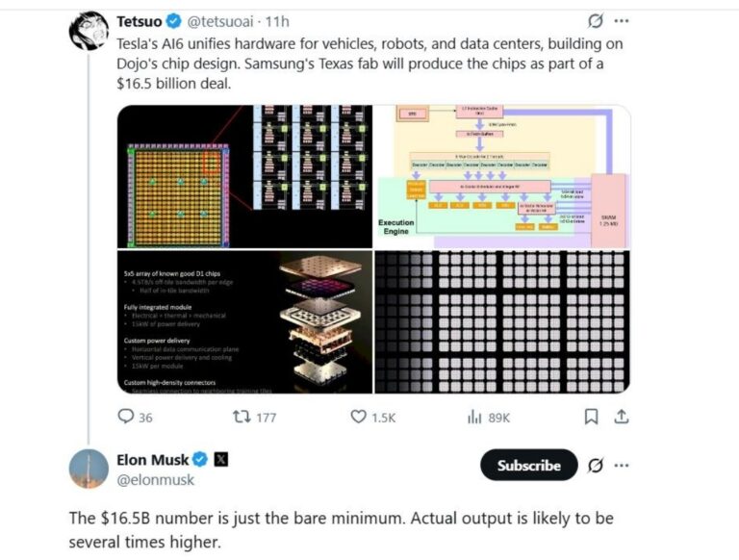View analytics for 89K views
The width and height of the screenshot is (739, 560).
click(473, 417)
